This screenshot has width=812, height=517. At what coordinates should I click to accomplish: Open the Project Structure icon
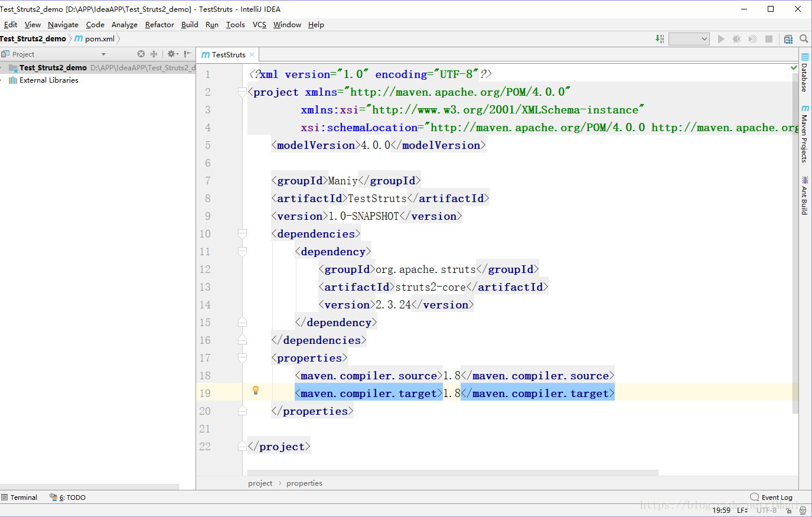click(788, 39)
